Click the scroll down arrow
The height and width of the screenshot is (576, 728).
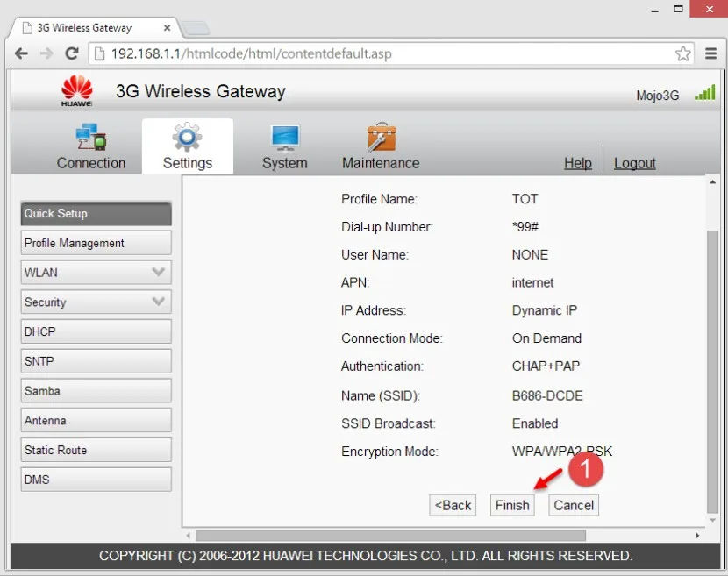(x=712, y=520)
